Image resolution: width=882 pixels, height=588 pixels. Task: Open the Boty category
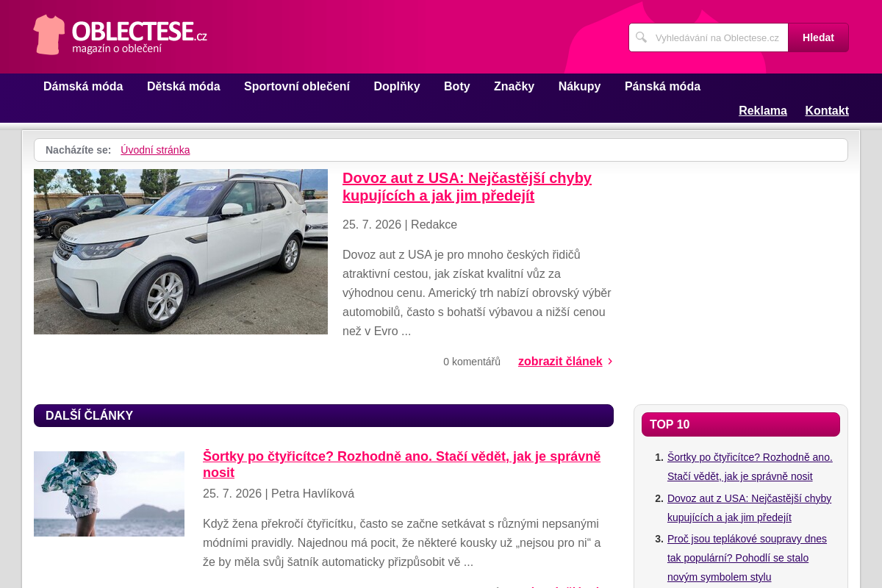(x=457, y=86)
